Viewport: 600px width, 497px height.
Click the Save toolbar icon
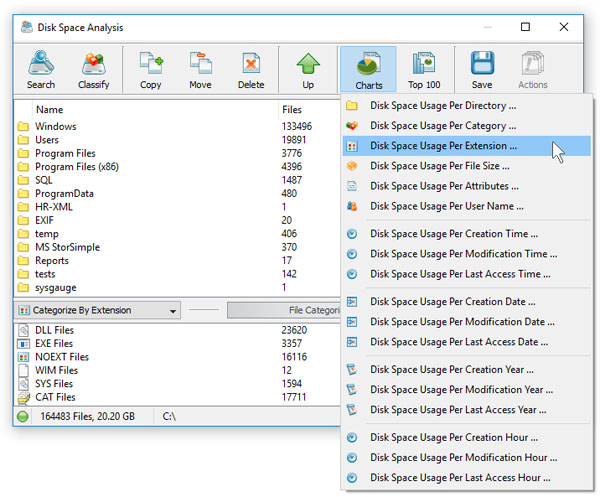click(x=482, y=70)
